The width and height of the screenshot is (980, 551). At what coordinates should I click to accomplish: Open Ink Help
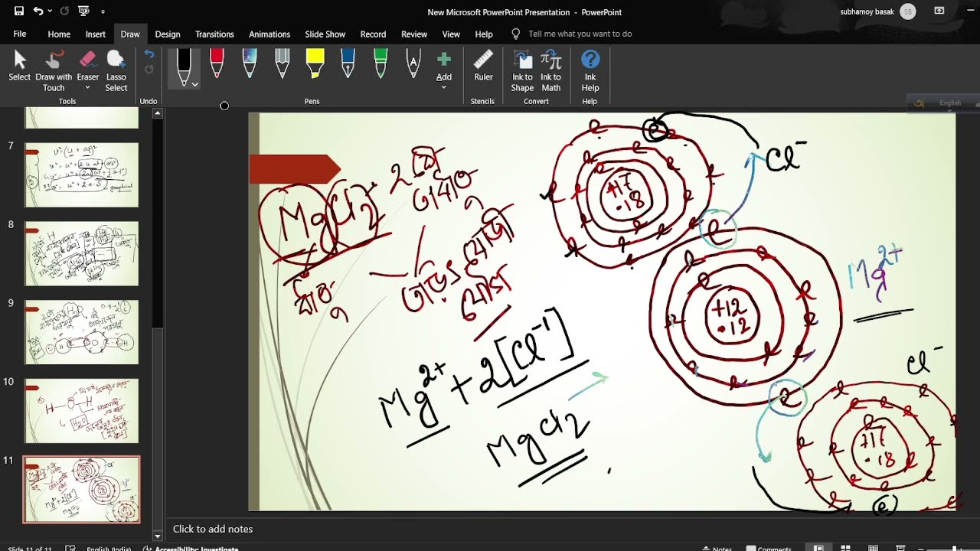pyautogui.click(x=590, y=70)
